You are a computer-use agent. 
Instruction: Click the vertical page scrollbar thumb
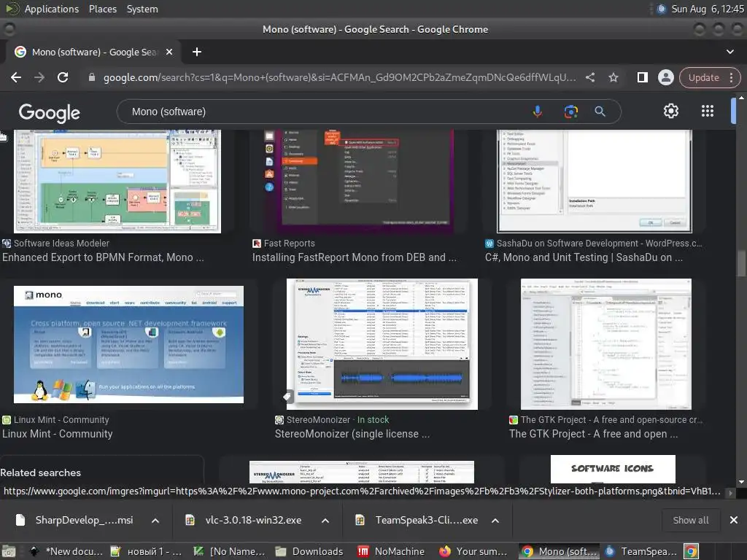pos(741,262)
